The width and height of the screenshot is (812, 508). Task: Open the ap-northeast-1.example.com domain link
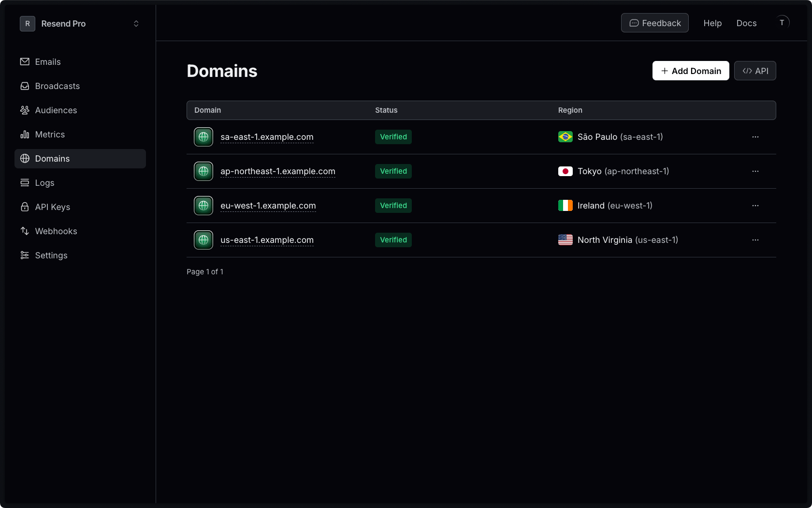coord(278,171)
